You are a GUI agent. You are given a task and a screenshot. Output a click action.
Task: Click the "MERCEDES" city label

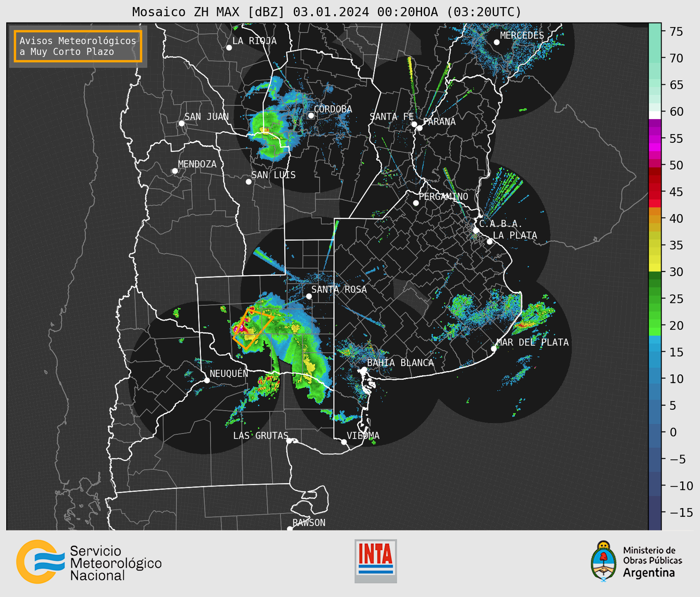coord(522,35)
